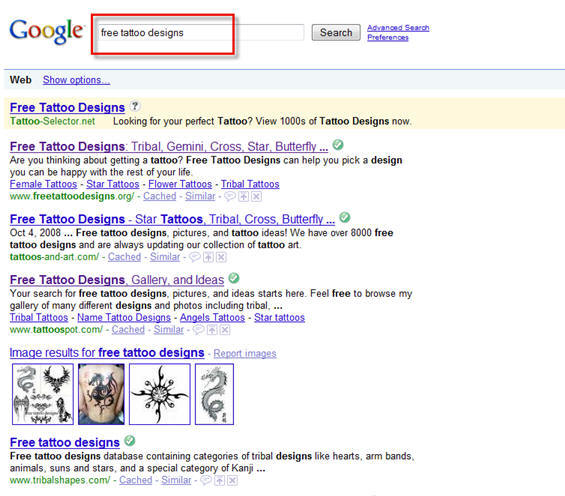
Task: Follow the Flower Tattoos sitelink
Action: 180,184
